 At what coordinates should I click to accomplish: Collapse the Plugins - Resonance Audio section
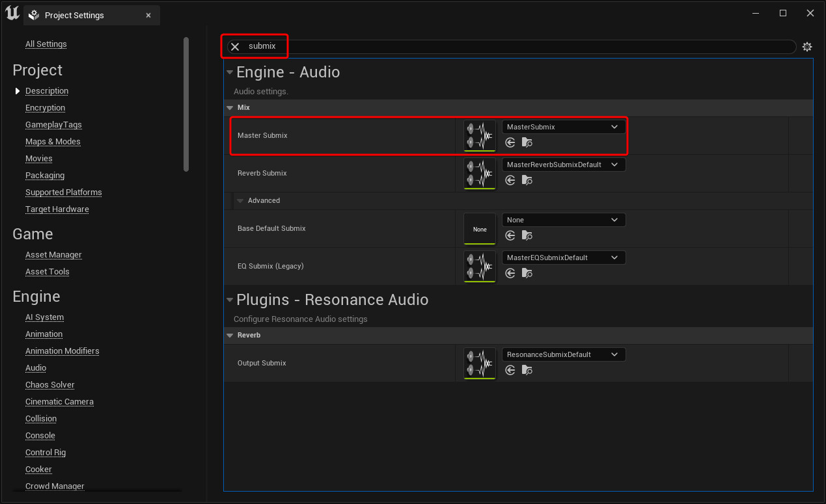tap(230, 300)
